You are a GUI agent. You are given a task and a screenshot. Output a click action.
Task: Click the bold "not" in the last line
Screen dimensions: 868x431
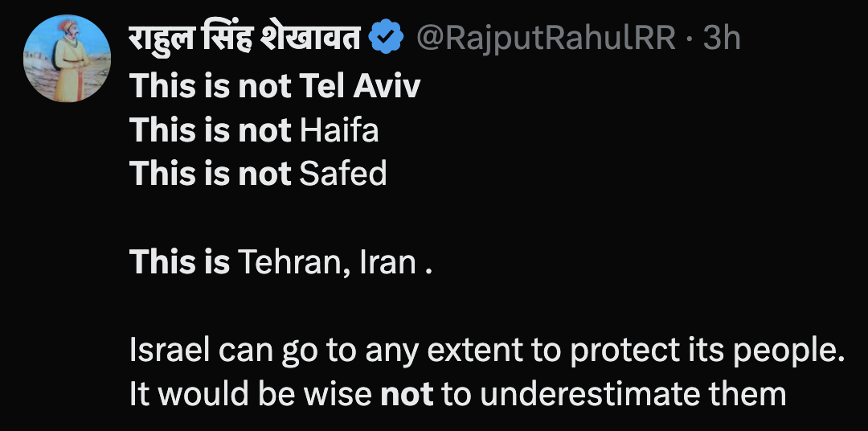407,395
